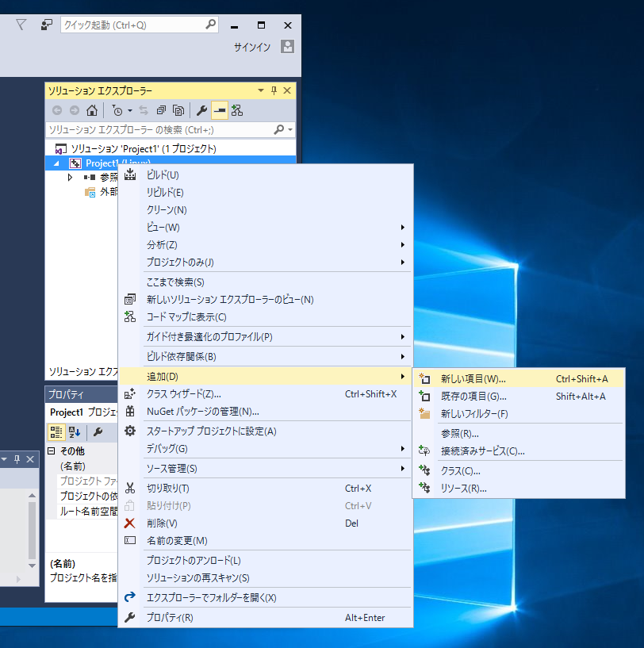Click the show all files icon

click(x=178, y=110)
